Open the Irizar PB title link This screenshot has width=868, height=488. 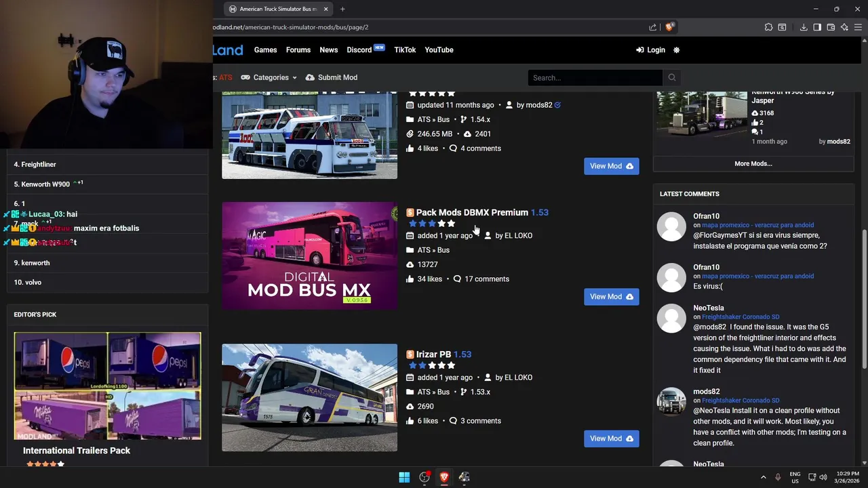pyautogui.click(x=443, y=354)
